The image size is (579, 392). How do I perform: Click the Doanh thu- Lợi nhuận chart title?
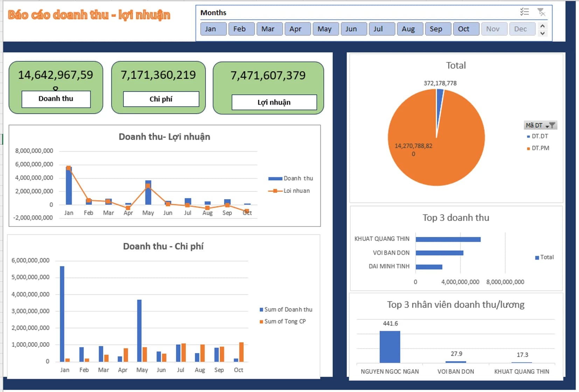click(x=165, y=137)
